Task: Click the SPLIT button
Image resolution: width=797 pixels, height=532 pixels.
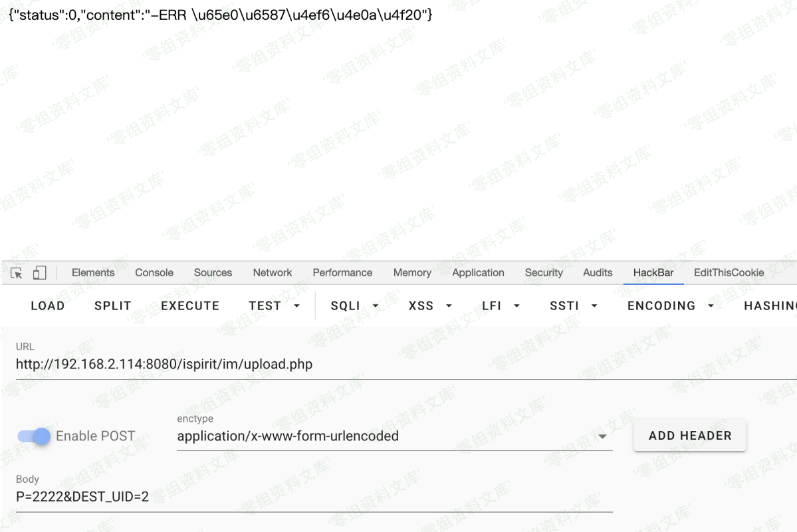Action: pyautogui.click(x=113, y=306)
